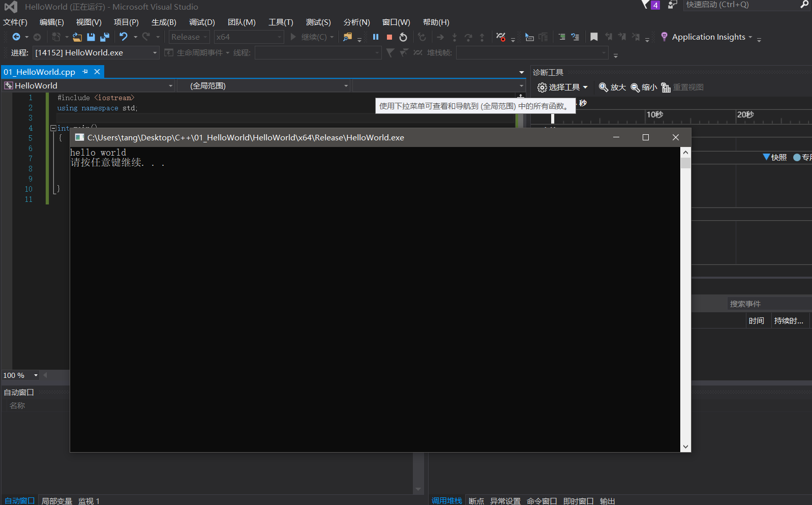Open the editor tab list dropdown arrow

pyautogui.click(x=522, y=72)
